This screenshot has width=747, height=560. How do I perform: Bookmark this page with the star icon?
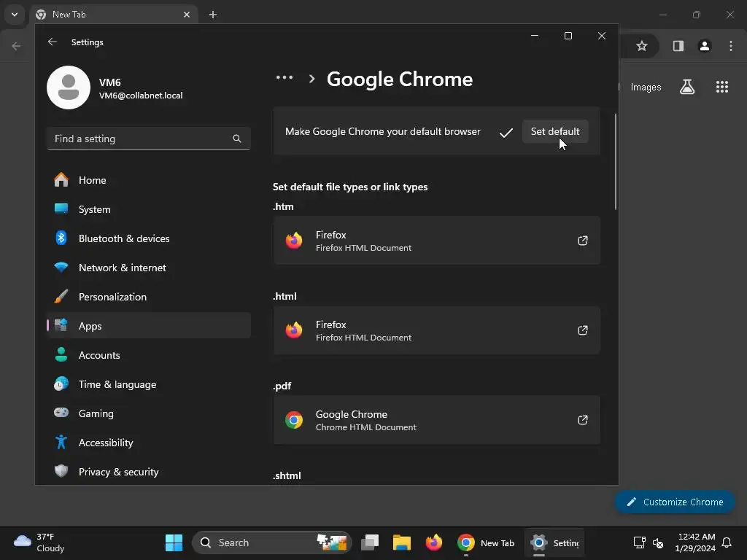coord(642,46)
